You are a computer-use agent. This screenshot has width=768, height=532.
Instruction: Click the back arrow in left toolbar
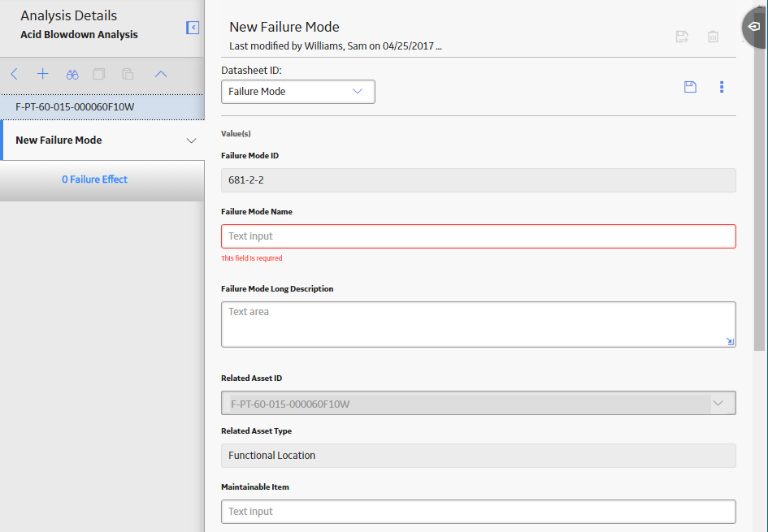14,75
